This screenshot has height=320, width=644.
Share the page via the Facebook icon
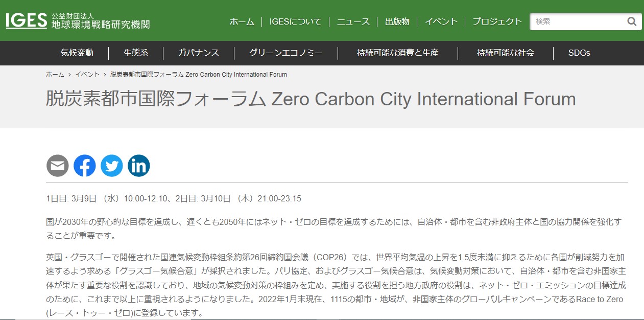click(x=85, y=165)
